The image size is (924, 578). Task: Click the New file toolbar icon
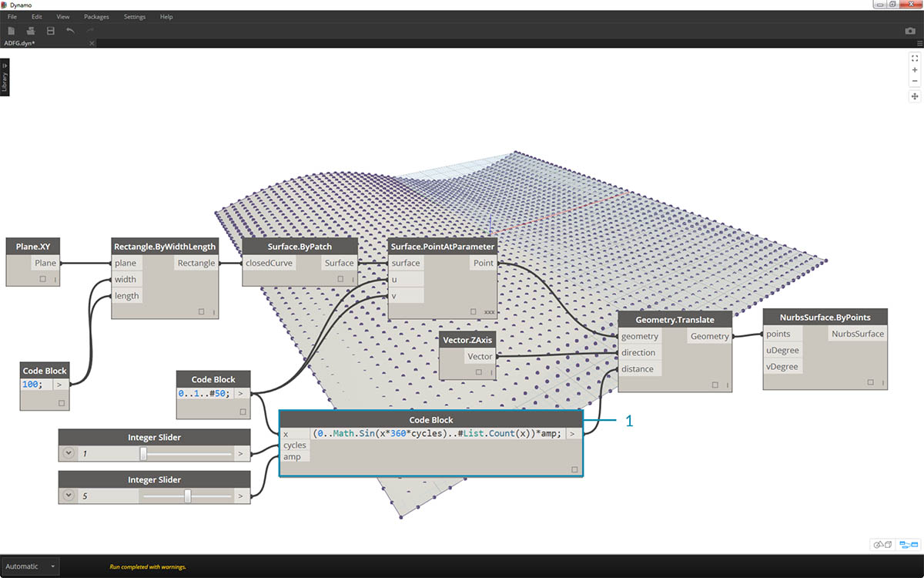[x=12, y=31]
